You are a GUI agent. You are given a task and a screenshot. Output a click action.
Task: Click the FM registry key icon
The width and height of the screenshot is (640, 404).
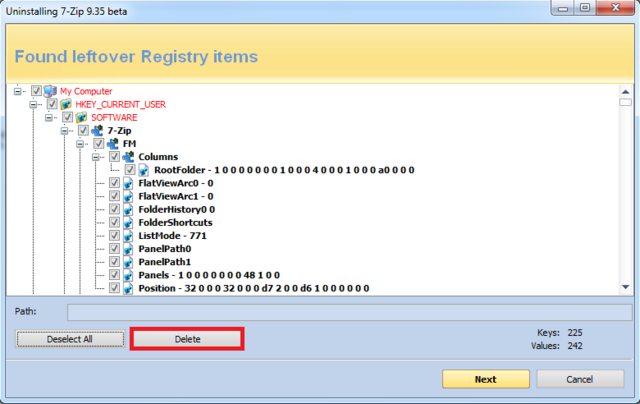tap(113, 144)
